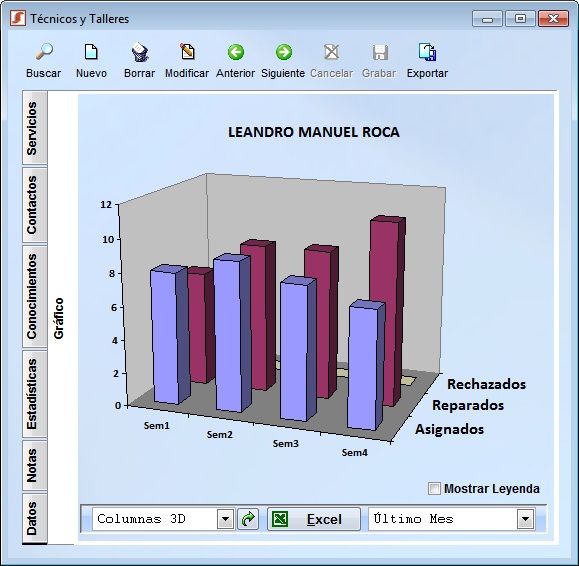Switch to the Contactos tab

(35, 205)
